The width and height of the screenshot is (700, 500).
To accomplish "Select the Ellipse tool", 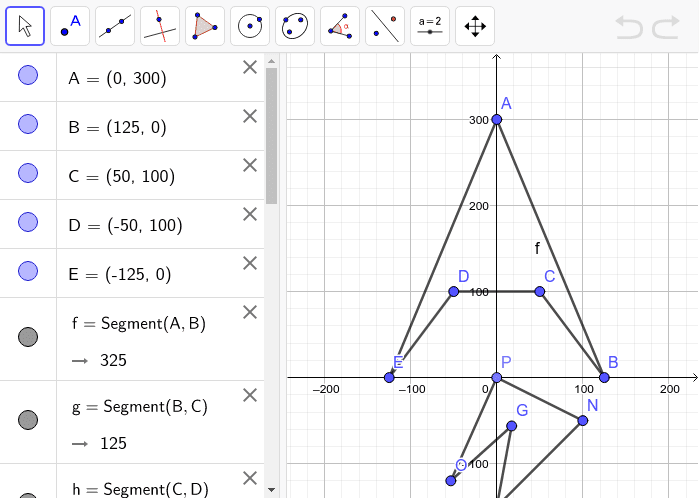I will (295, 26).
